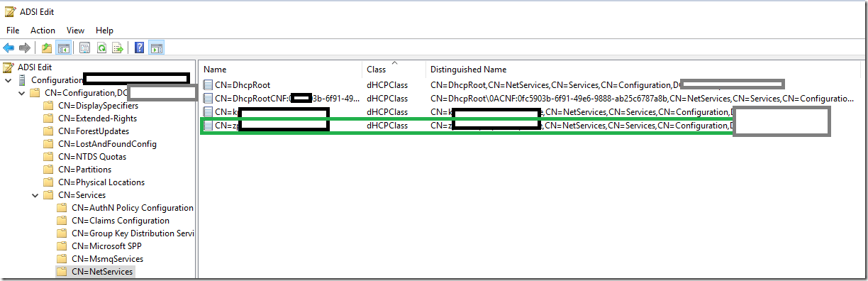Collapse the CN=Configuration tree node
868x281 pixels.
21,93
